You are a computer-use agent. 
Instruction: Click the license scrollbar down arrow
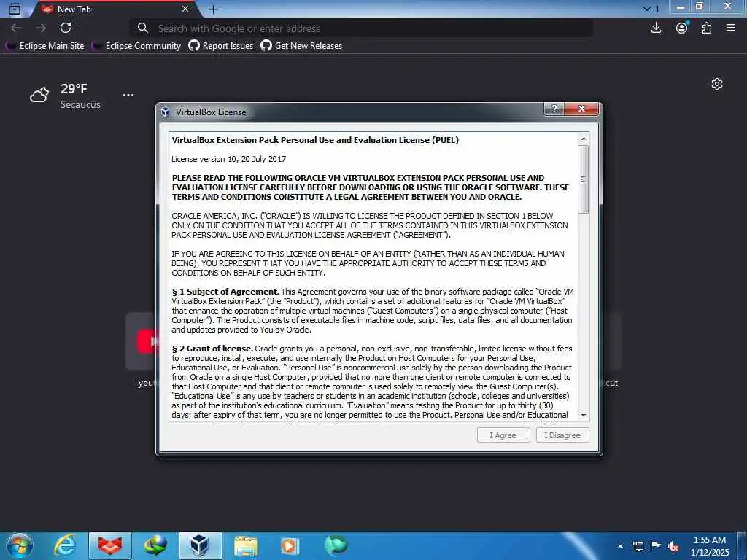[x=583, y=416]
